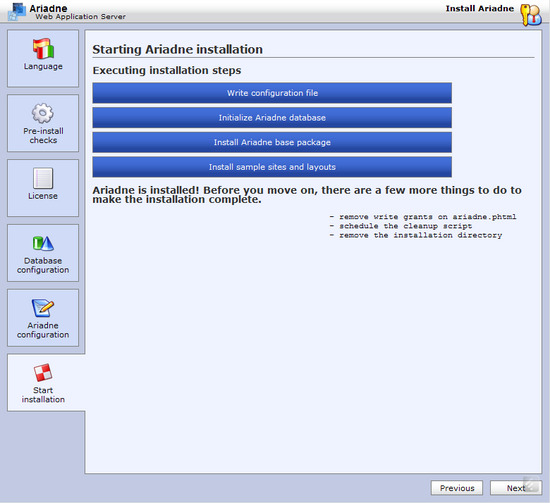Go to the Pre-install checks step
Viewport: 550px width, 503px height.
(43, 123)
